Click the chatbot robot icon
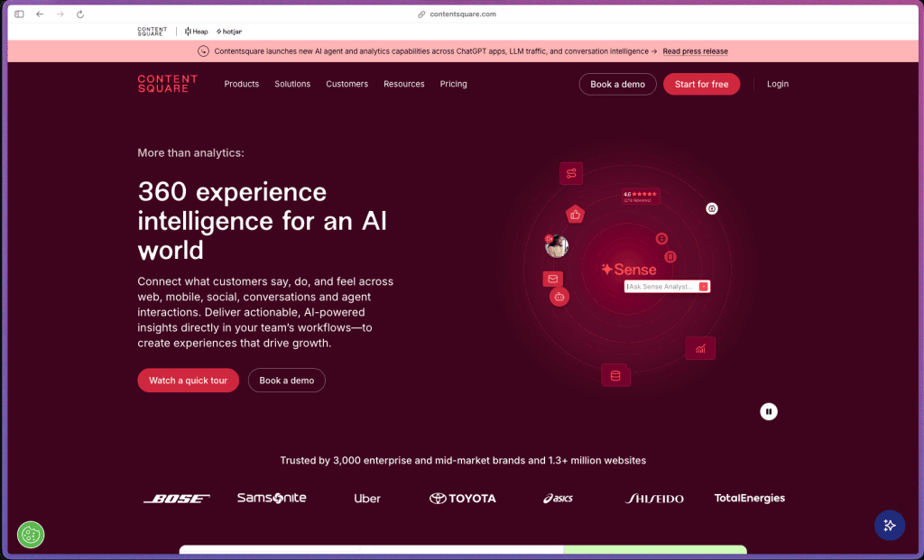 559,297
